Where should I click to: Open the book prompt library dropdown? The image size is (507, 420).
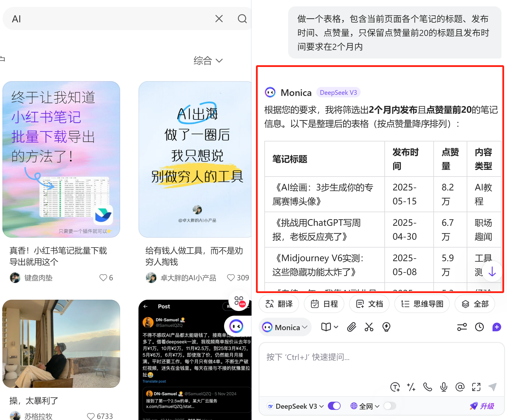pyautogui.click(x=330, y=327)
